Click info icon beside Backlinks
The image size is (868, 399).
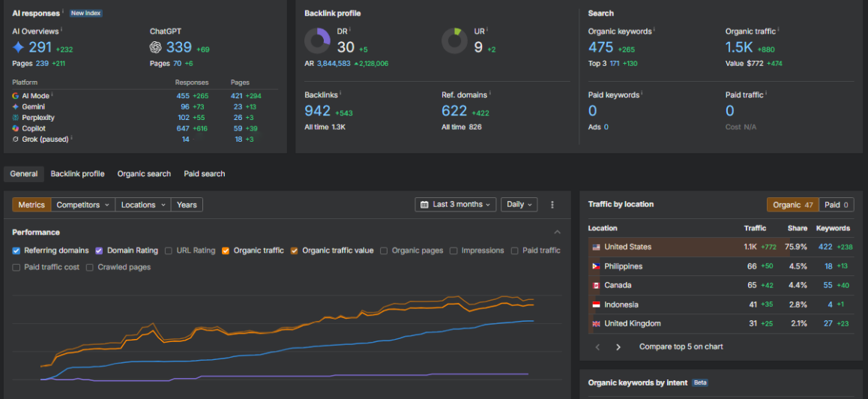point(340,94)
